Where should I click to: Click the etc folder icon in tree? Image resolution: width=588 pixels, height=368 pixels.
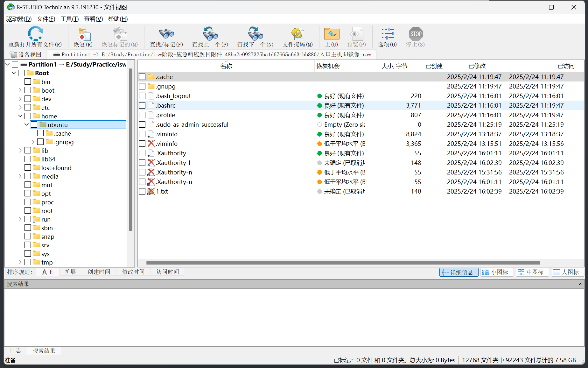(37, 107)
